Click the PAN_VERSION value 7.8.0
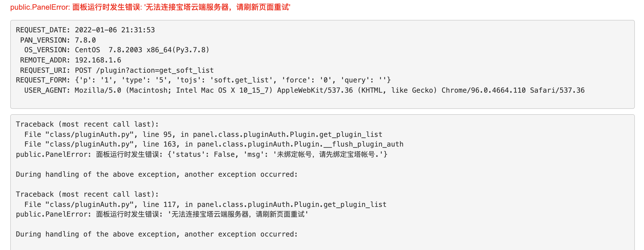This screenshot has height=250, width=644. pyautogui.click(x=85, y=40)
